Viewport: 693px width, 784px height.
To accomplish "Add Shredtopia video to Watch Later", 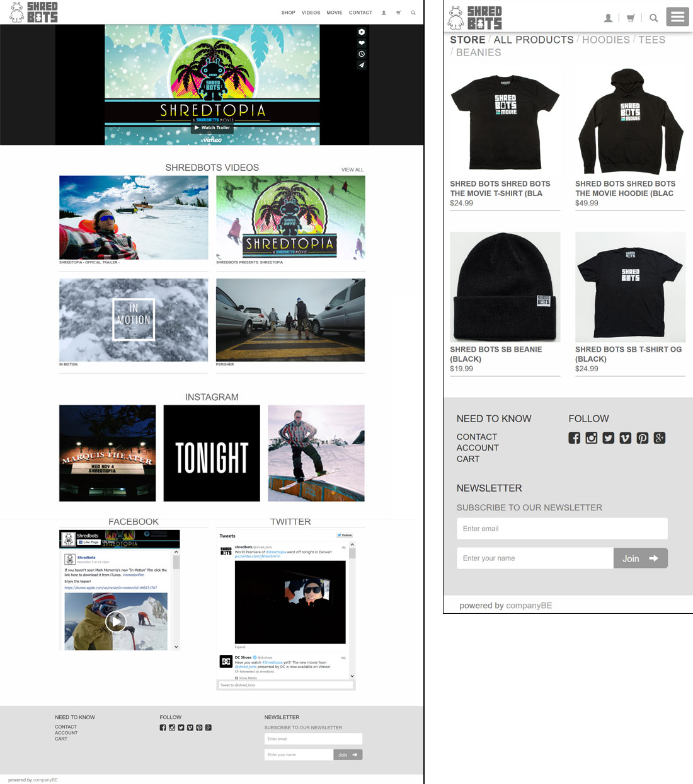I will tap(362, 54).
